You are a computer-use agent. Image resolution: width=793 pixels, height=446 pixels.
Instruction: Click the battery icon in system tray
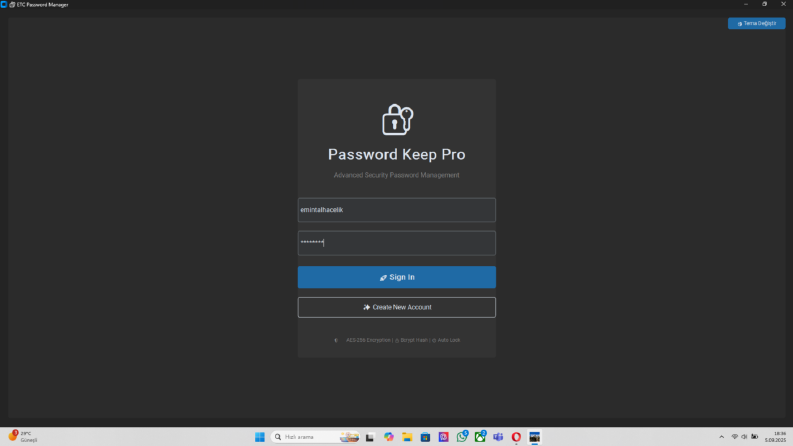755,437
